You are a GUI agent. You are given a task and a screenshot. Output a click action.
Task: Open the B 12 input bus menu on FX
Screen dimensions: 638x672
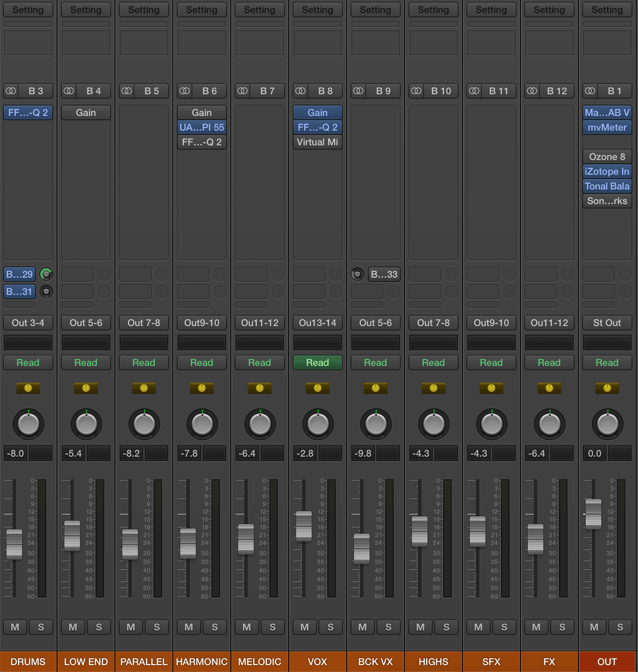[x=557, y=91]
